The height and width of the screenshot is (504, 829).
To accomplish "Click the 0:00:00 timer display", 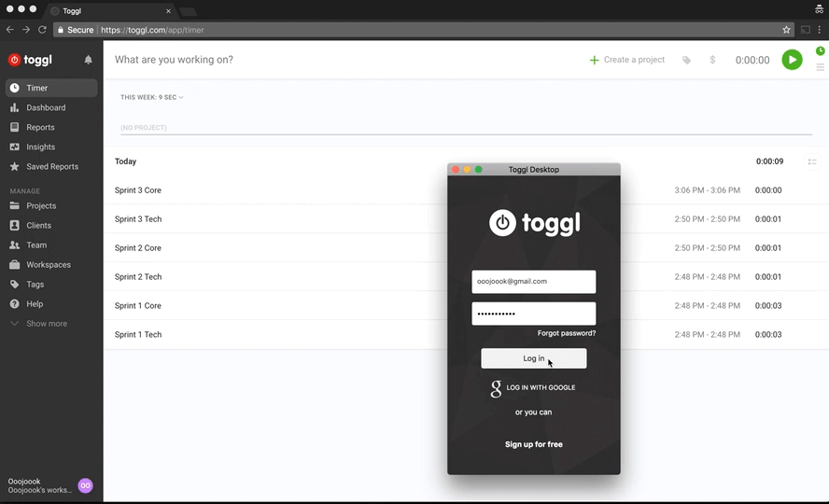I will tap(752, 61).
